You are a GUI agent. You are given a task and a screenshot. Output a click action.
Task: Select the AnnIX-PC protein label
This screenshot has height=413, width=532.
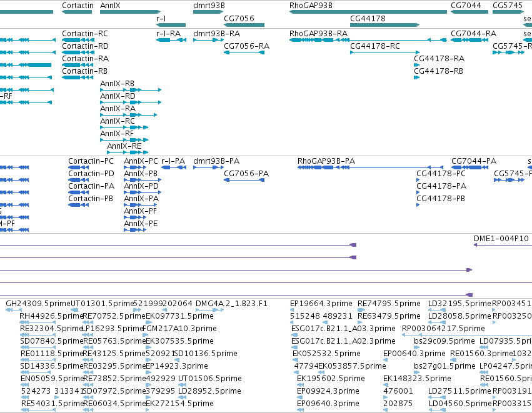pyautogui.click(x=141, y=161)
